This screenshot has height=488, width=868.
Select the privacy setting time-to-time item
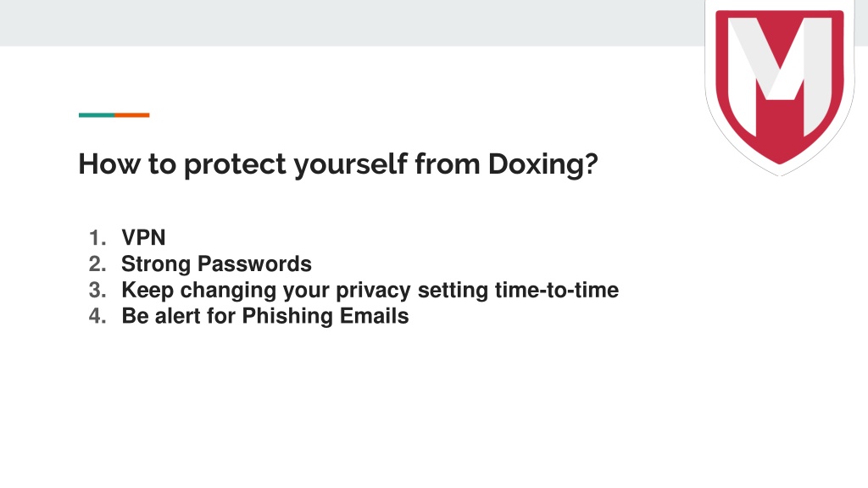pyautogui.click(x=370, y=290)
